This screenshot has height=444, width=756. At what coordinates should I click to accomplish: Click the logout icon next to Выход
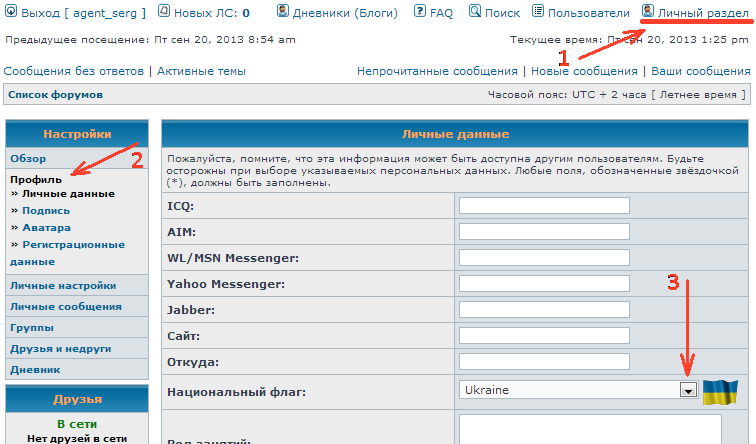click(10, 13)
